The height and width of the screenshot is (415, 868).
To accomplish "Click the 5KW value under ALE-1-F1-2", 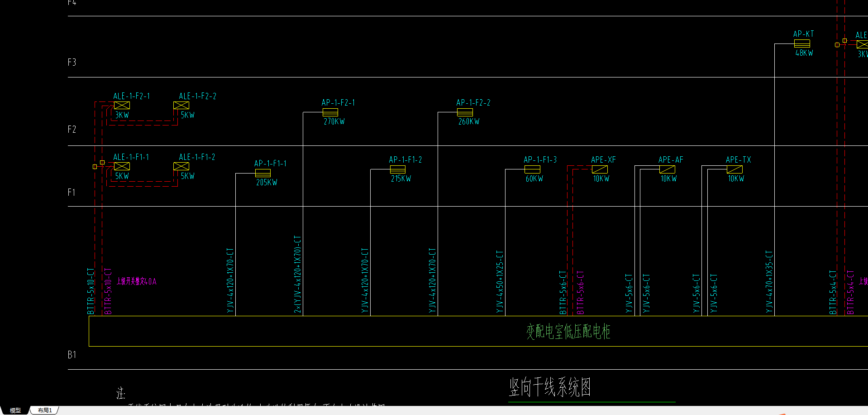I will pos(188,176).
